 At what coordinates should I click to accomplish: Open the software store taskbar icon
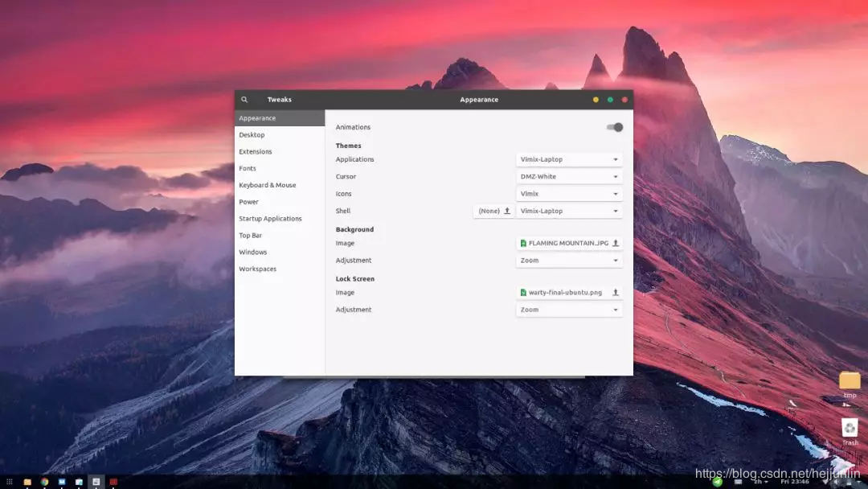pos(79,482)
